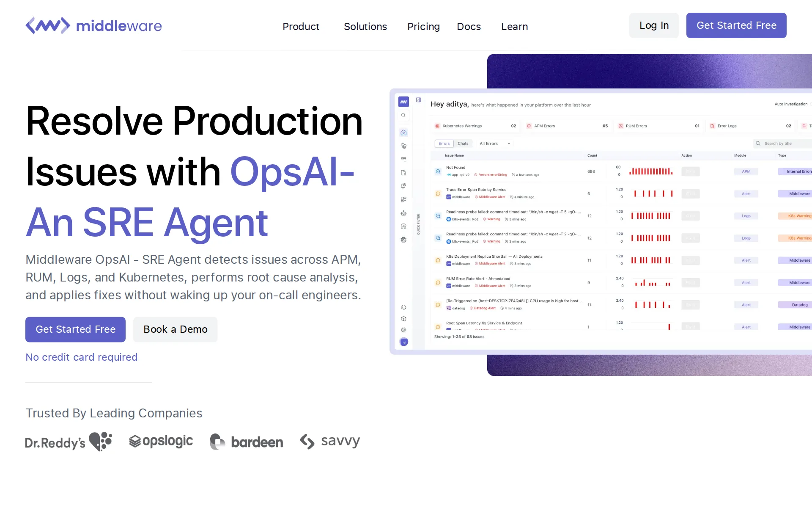This screenshot has width=812, height=508.
Task: Switch to the Chats tab in dashboard
Action: pos(463,144)
